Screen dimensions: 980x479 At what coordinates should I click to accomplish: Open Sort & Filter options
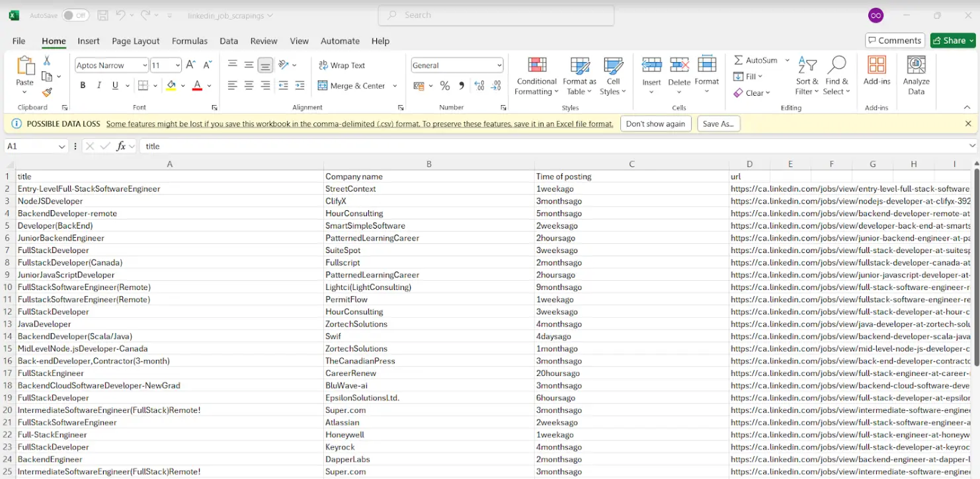(807, 75)
